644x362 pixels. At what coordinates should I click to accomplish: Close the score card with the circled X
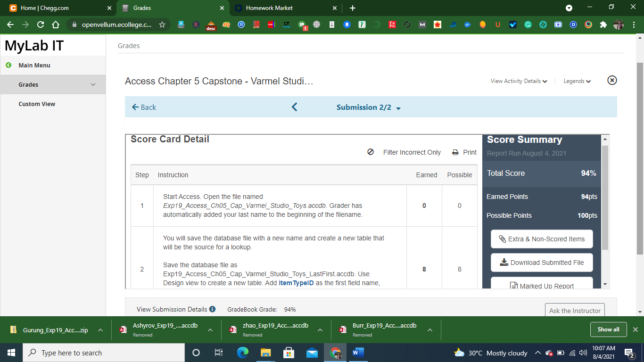[612, 80]
